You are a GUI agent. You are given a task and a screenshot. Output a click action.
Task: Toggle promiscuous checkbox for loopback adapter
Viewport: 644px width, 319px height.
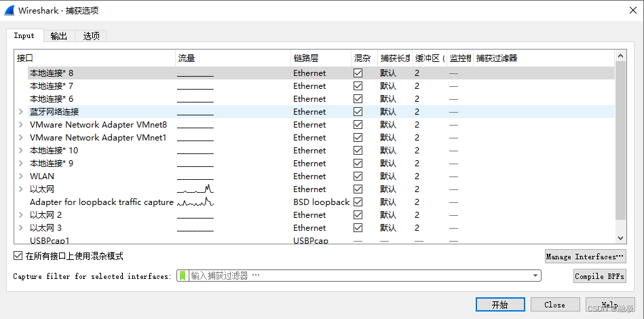358,202
